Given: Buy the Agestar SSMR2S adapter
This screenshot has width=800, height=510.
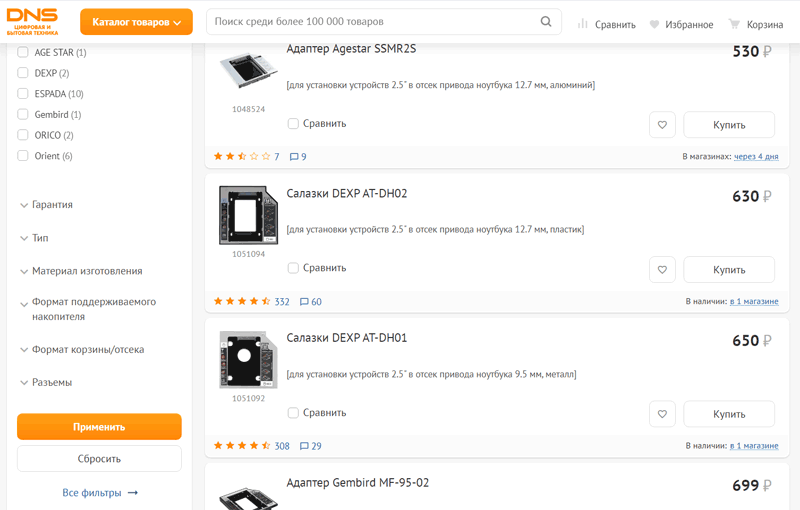Looking at the screenshot, I should point(729,124).
